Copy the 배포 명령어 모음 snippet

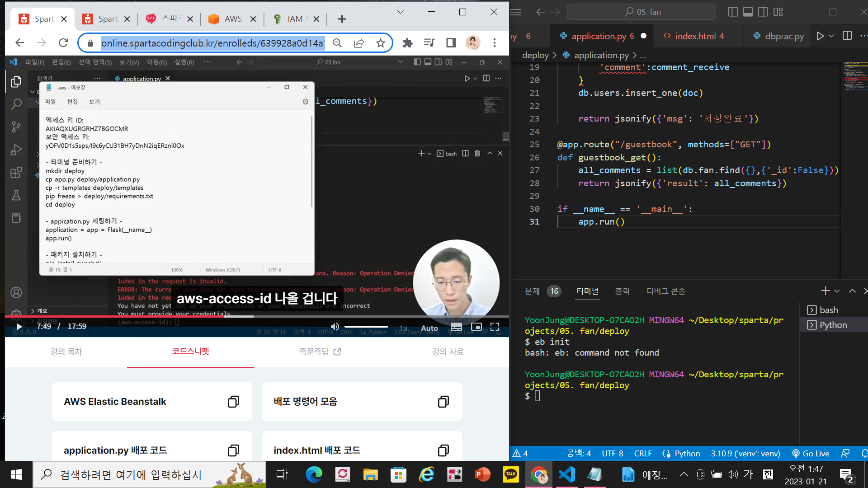[x=443, y=402]
